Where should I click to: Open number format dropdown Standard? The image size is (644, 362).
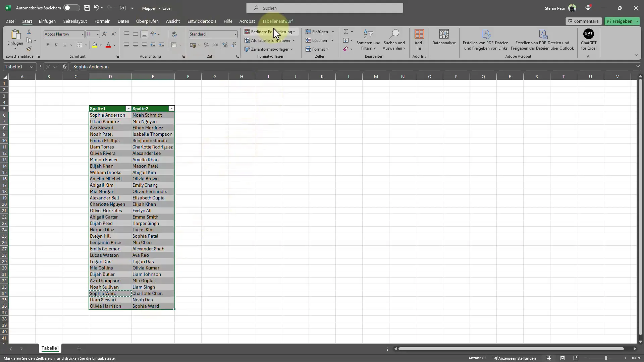click(235, 34)
